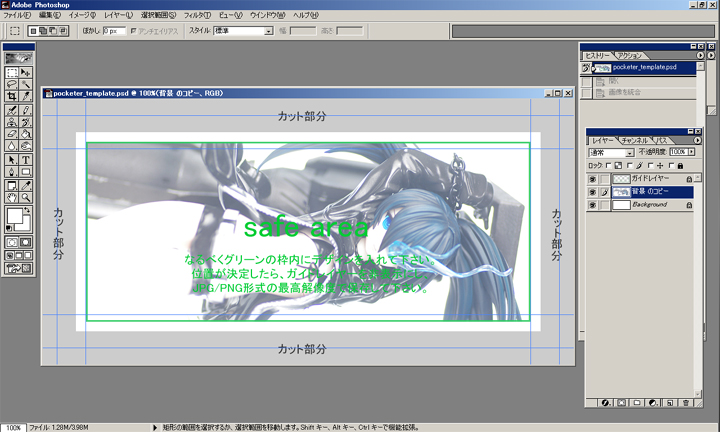Select the Paintbrush tool
Screen dimensions: 720x432
click(x=26, y=110)
